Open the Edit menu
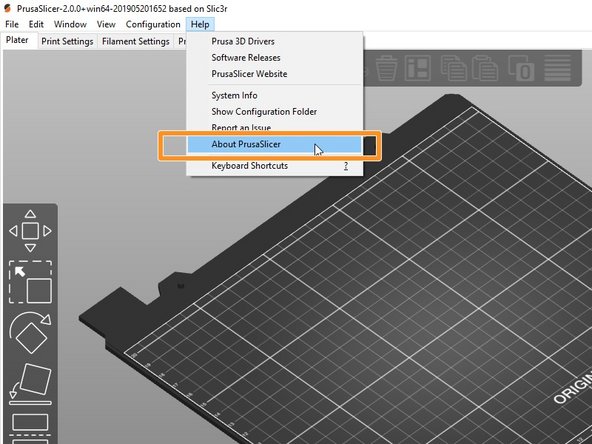This screenshot has width=592, height=444. 36,24
